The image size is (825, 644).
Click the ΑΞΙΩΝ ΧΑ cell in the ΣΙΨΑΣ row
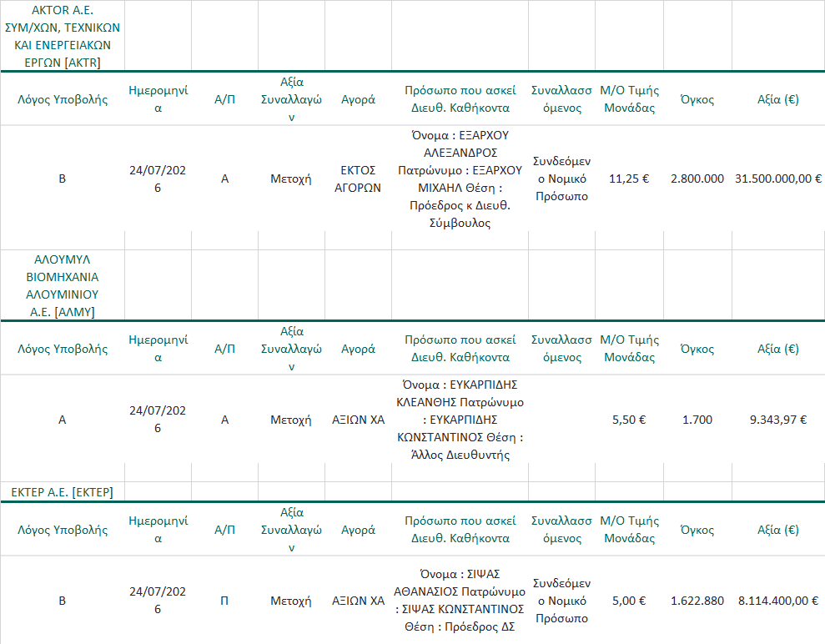click(x=358, y=601)
